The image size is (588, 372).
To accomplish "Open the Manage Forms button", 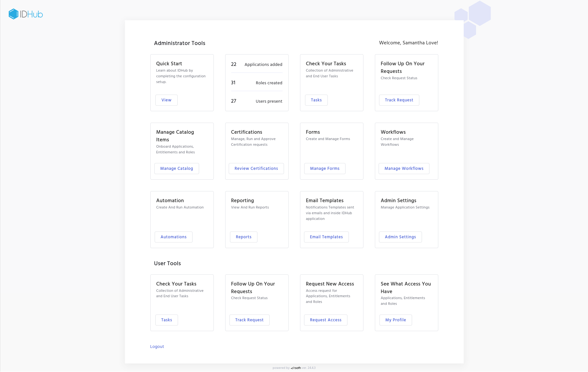I will (x=325, y=169).
